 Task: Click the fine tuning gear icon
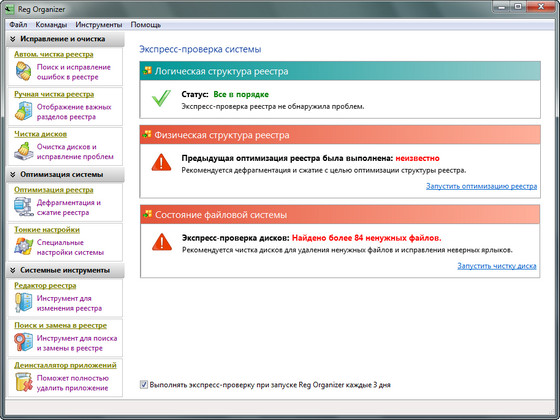tap(24, 246)
